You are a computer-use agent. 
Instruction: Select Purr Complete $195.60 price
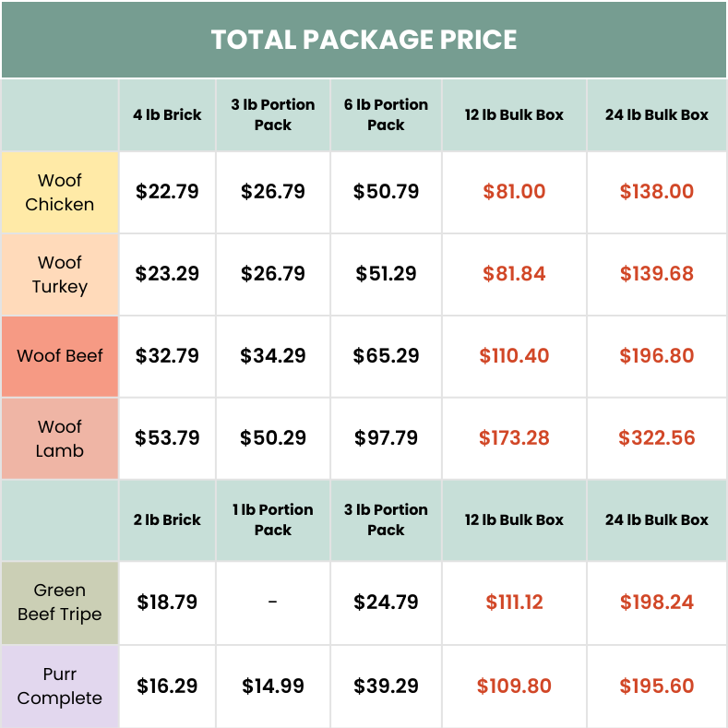click(656, 686)
